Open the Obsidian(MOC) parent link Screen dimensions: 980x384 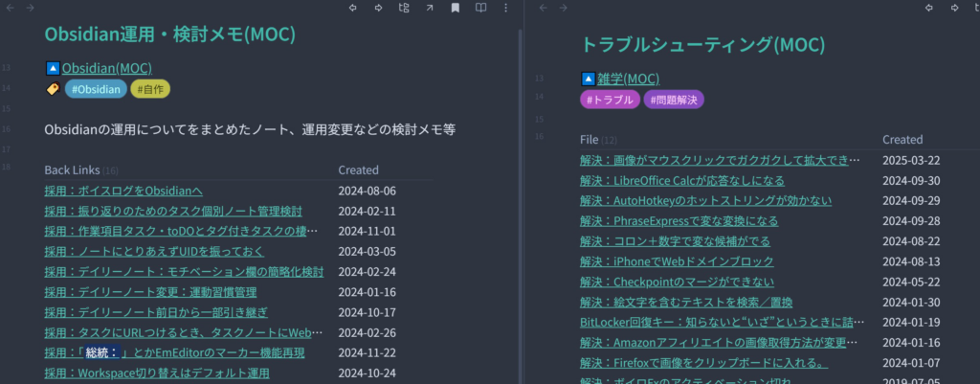[x=106, y=68]
